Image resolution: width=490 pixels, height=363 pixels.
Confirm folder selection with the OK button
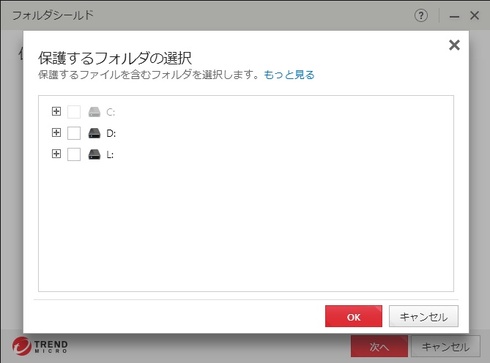[354, 316]
